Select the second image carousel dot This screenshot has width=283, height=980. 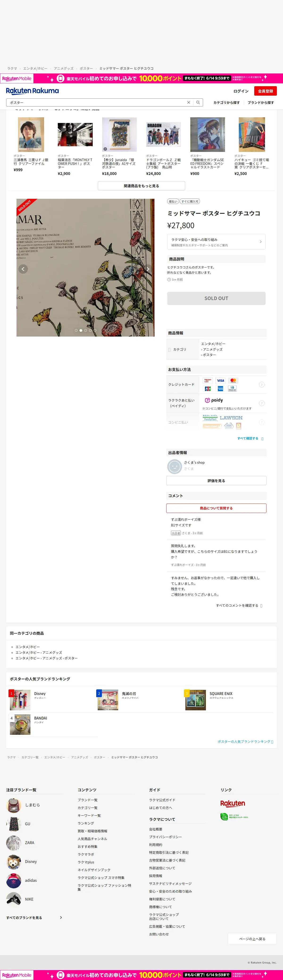[81, 330]
